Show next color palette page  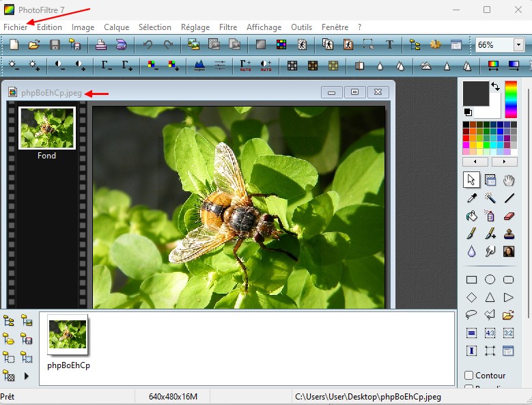[505, 161]
